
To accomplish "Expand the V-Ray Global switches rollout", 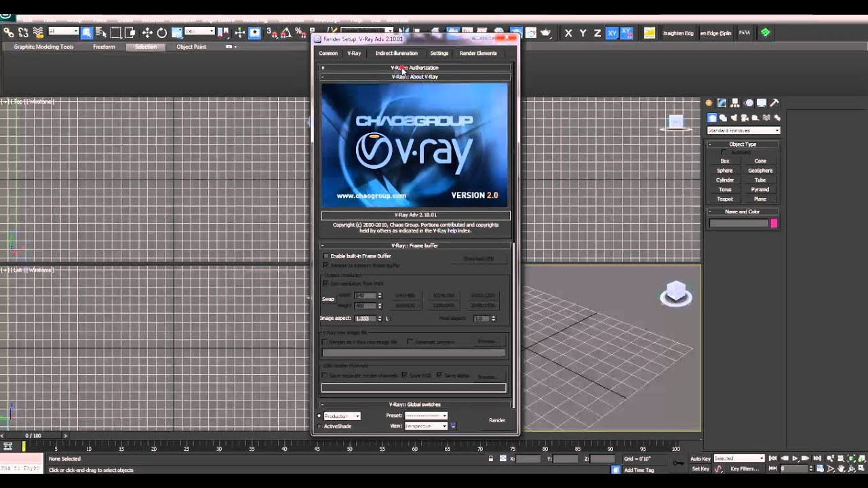I will point(415,405).
